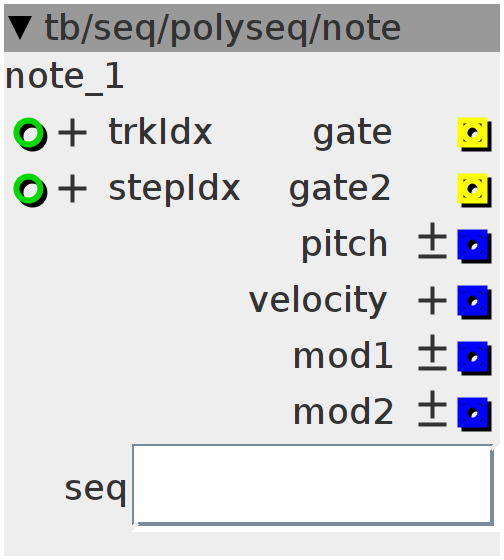Click the trkIdx green inlet circle
Screen dimensions: 504x560
(29, 133)
